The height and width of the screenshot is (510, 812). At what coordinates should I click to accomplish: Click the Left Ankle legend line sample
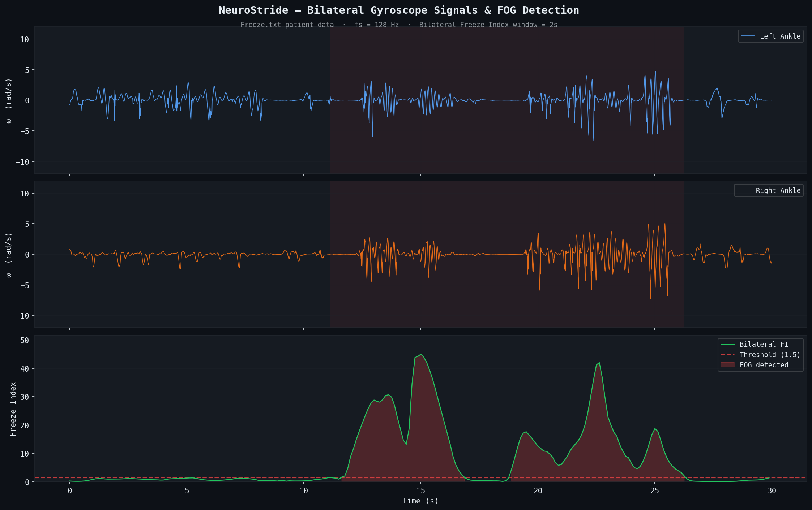click(x=748, y=36)
